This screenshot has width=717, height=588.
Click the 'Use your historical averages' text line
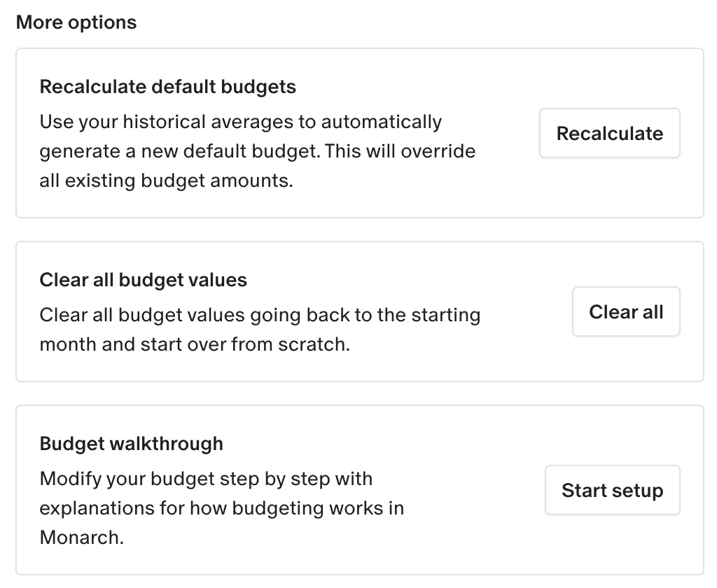coord(241,122)
